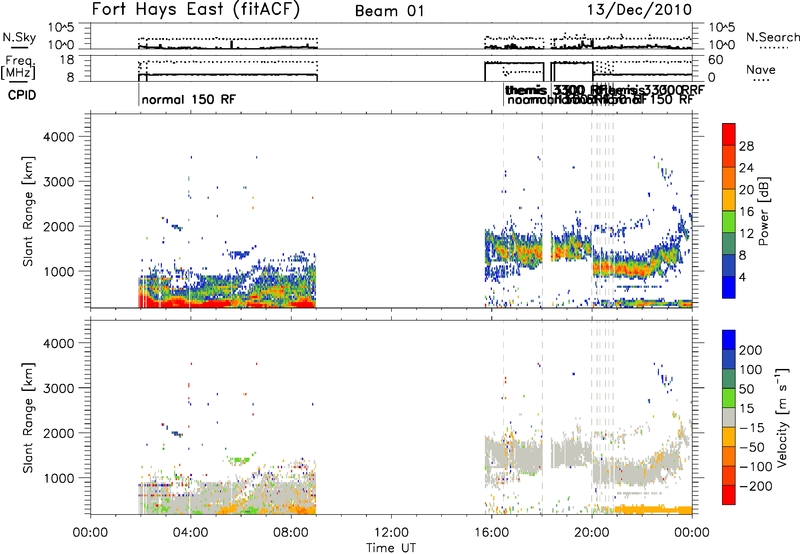Click the "08:00" time axis label

coord(291,533)
